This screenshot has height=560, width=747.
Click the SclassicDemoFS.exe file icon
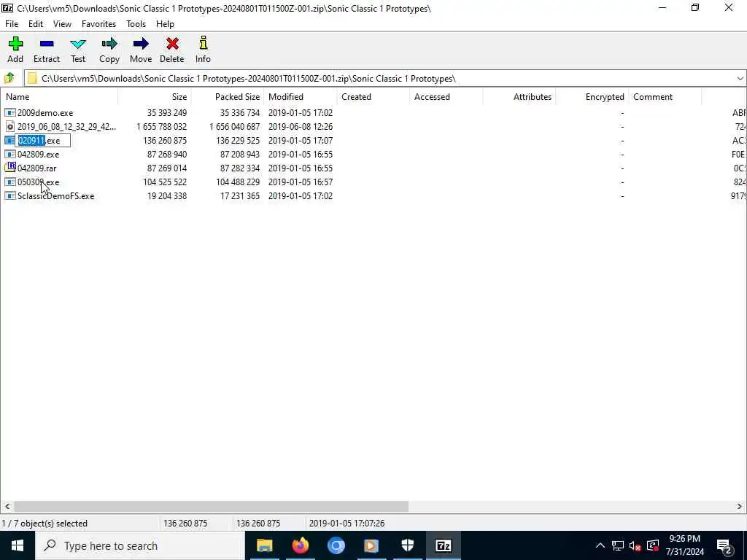10,195
